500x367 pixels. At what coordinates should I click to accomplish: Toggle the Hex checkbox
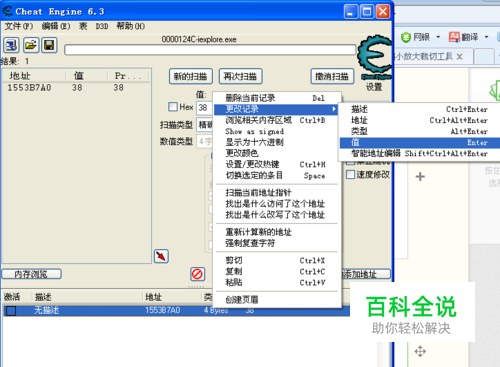pos(173,107)
